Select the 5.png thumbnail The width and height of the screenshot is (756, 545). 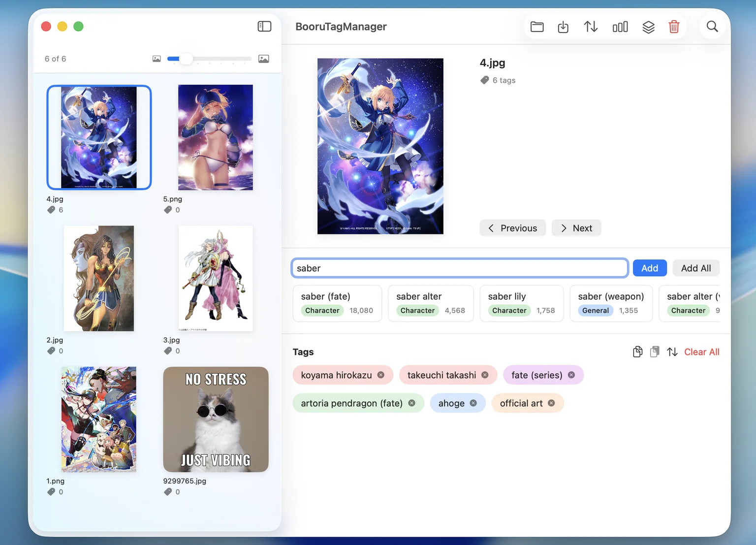click(216, 137)
